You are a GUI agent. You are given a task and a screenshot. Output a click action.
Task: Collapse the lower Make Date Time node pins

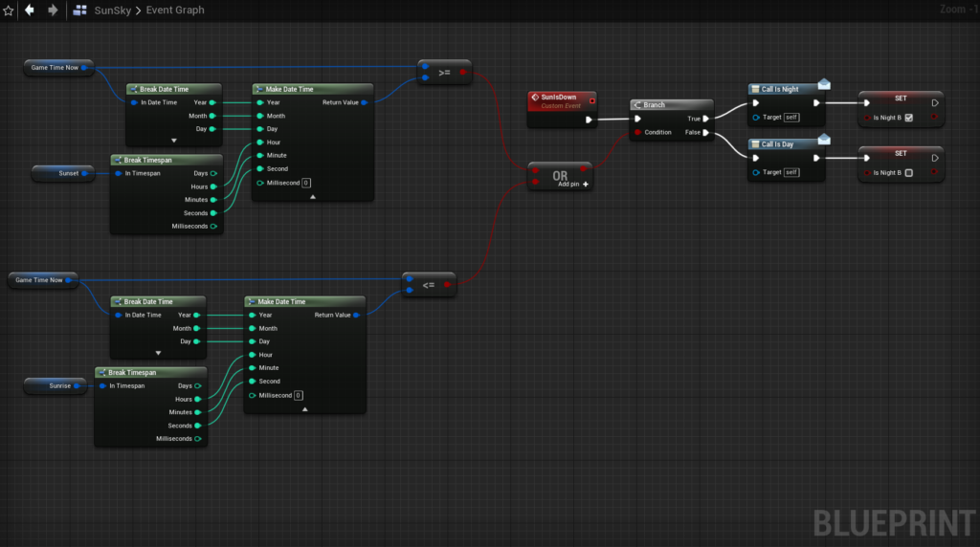coord(305,409)
